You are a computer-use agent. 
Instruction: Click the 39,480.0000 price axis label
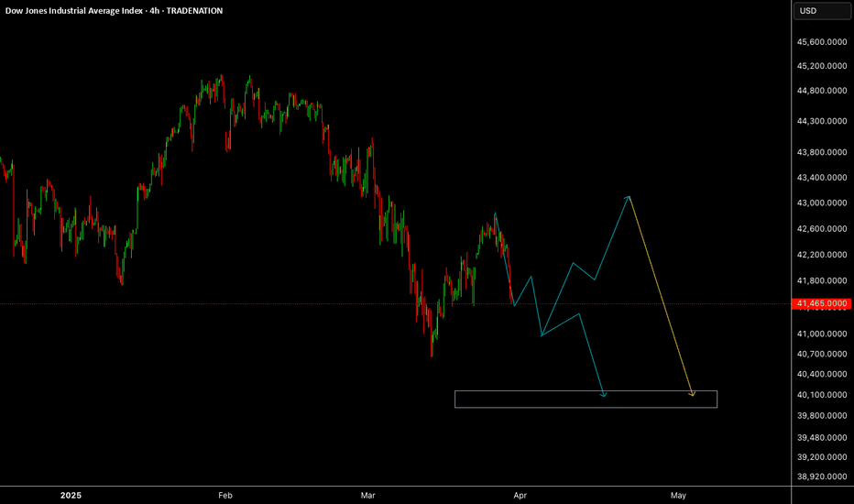coord(822,437)
